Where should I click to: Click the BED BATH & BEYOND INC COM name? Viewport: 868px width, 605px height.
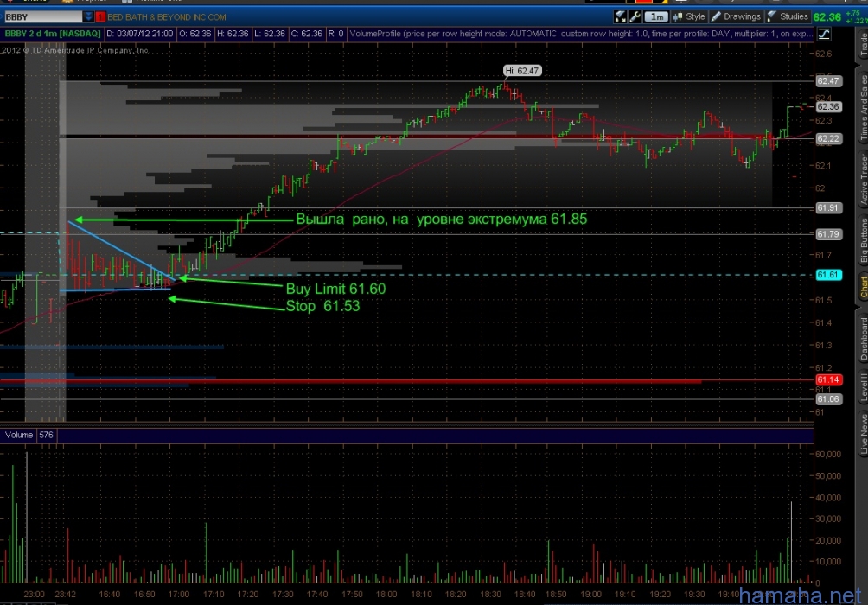(167, 17)
